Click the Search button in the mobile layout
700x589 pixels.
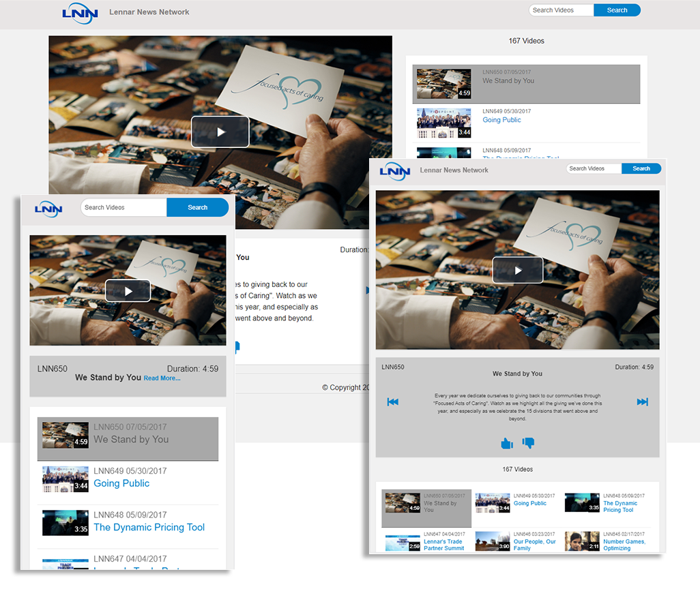197,207
